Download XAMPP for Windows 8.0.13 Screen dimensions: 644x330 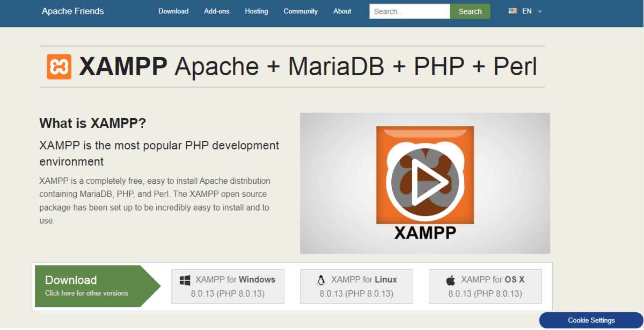[228, 286]
